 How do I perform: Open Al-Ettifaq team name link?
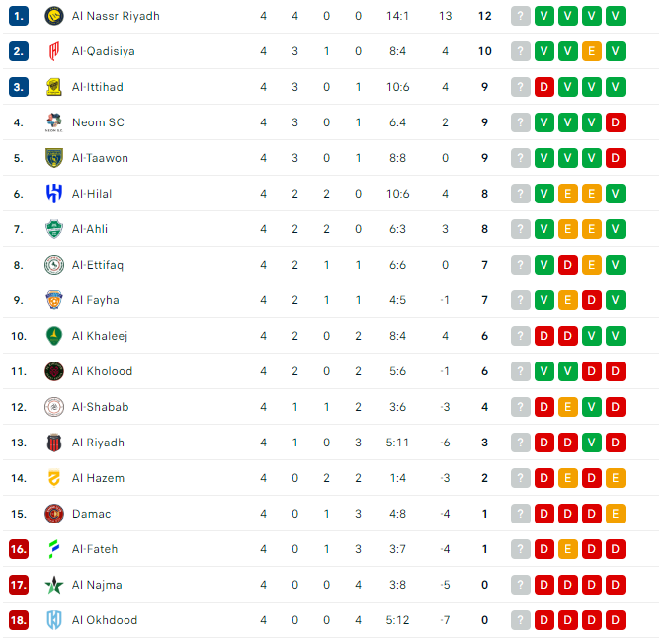(98, 265)
